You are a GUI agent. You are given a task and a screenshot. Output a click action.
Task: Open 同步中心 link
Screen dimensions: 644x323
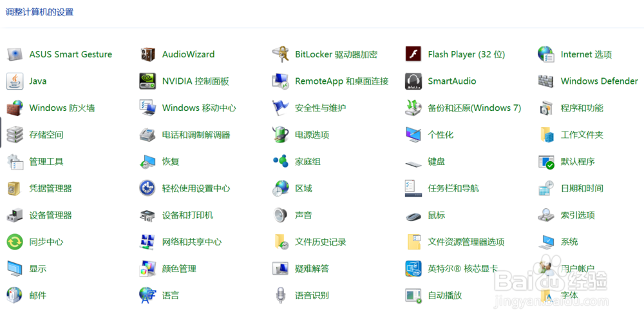point(46,242)
